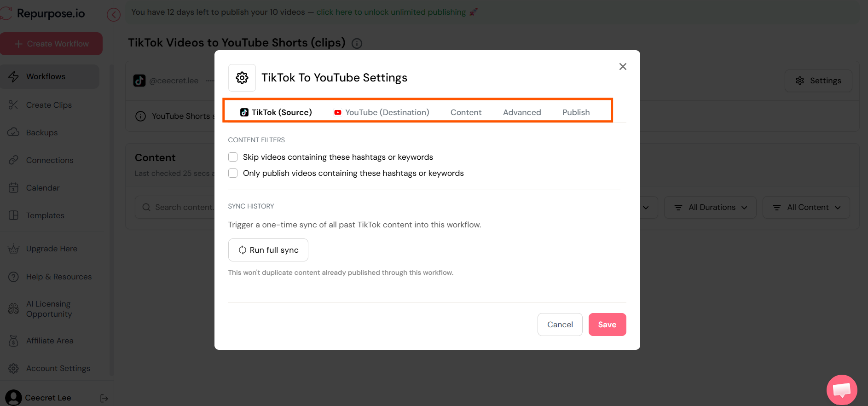Click the Backups cloud icon
The height and width of the screenshot is (406, 868).
[13, 133]
